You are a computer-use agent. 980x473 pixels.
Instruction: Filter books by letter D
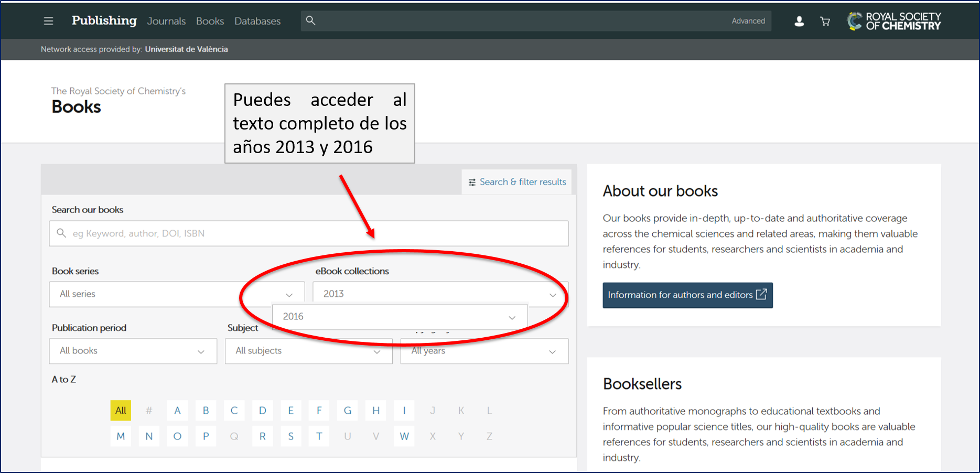tap(262, 411)
